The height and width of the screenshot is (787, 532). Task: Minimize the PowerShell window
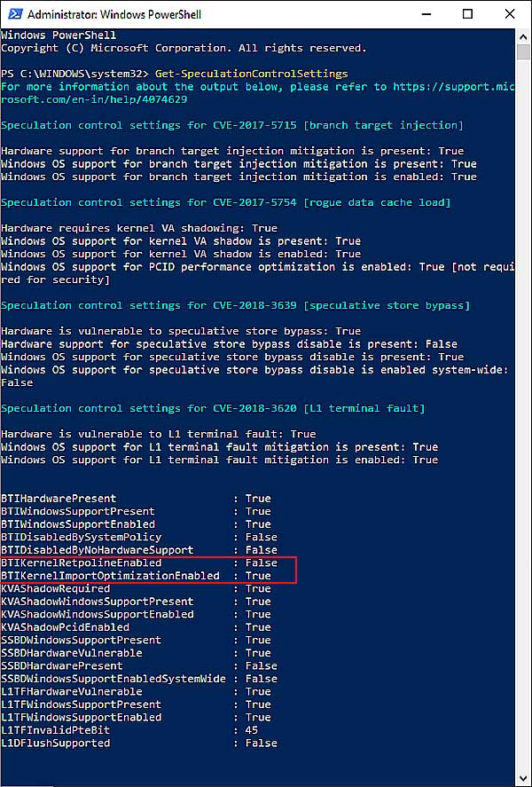point(425,14)
